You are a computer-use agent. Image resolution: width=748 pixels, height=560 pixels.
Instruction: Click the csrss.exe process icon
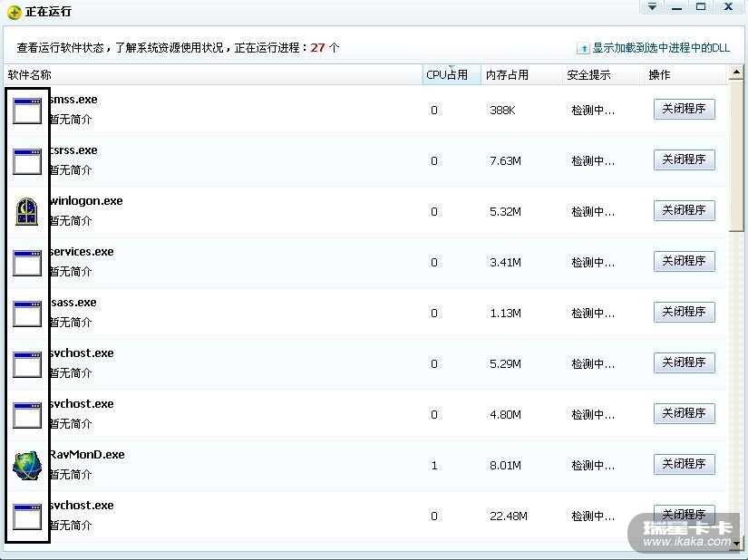[27, 161]
